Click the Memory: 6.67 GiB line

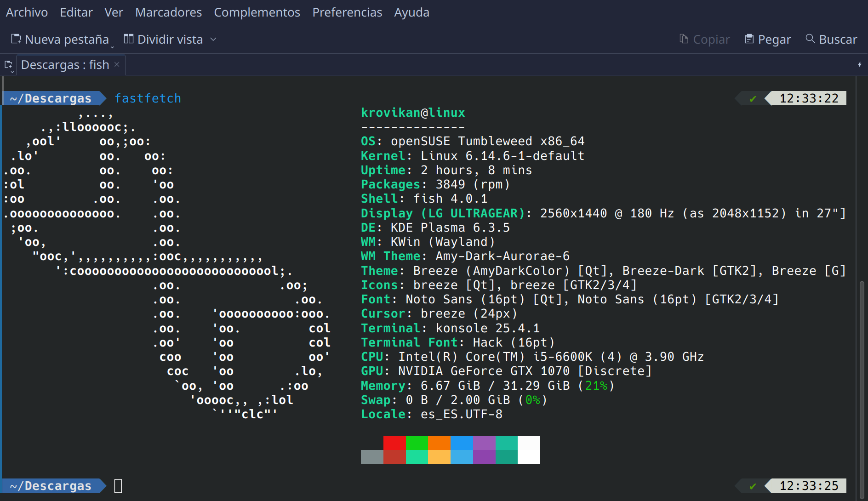(488, 386)
